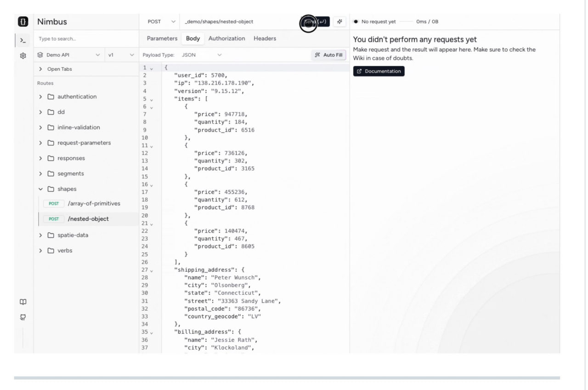Click the "street": "33363 Sandy Lane" line
The height and width of the screenshot is (390, 588).
tap(232, 301)
